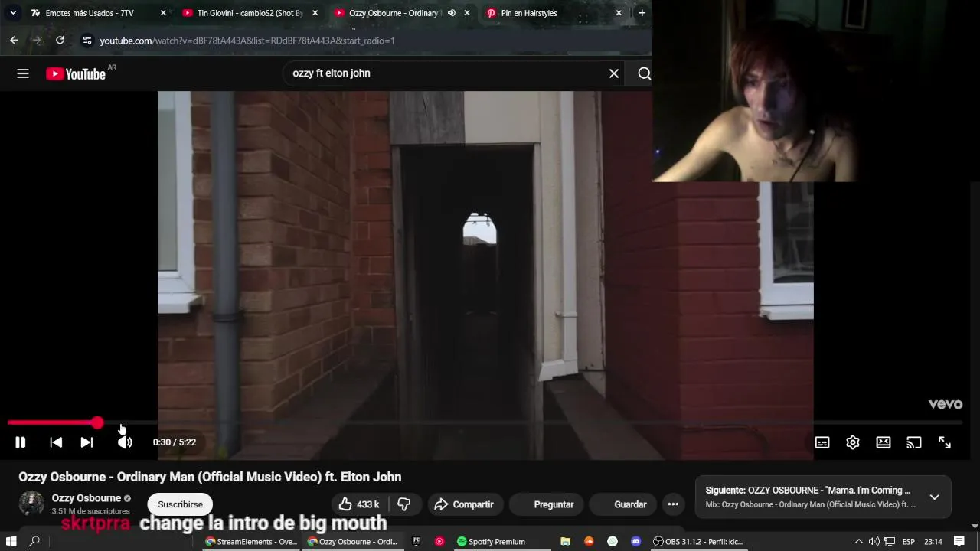
Task: Clear the YouTube search query
Action: [x=614, y=73]
